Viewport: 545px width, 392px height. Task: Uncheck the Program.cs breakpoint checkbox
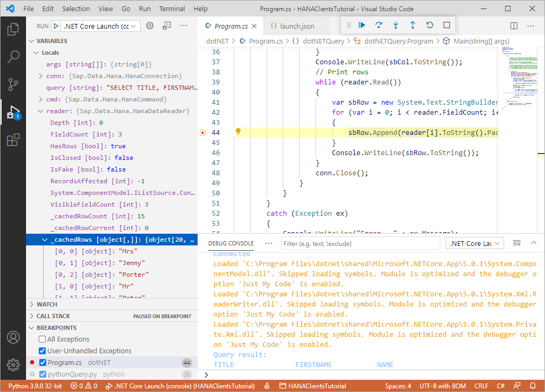coord(42,362)
